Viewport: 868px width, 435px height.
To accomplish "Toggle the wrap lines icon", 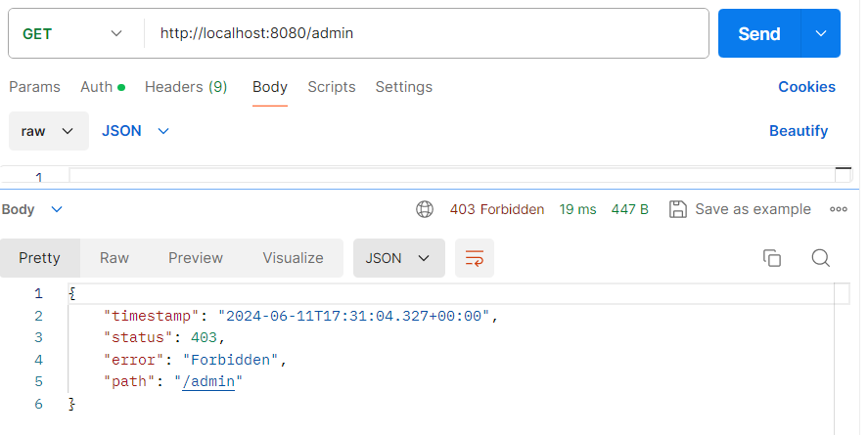I will pyautogui.click(x=475, y=258).
